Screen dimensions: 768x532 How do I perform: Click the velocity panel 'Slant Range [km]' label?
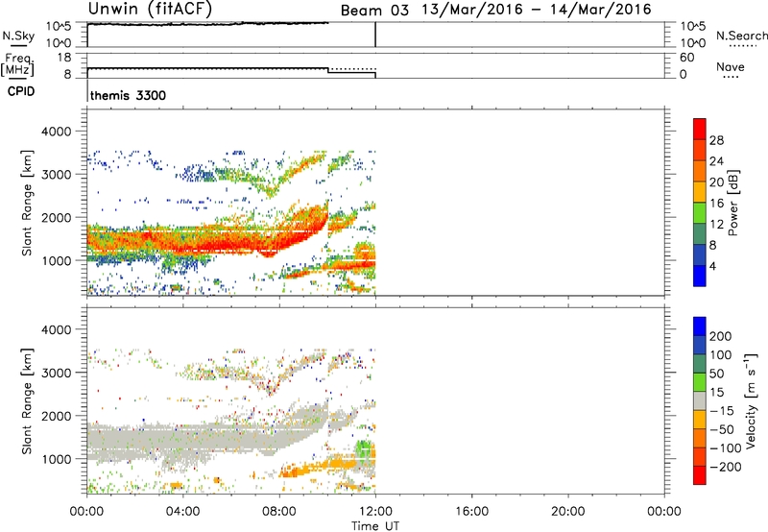pos(27,400)
